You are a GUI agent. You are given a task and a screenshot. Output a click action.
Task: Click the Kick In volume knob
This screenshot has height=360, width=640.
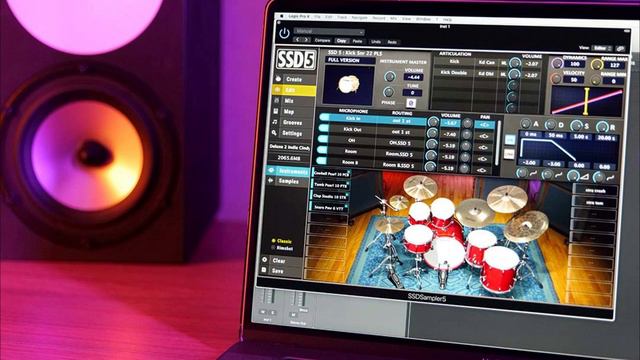(x=433, y=122)
